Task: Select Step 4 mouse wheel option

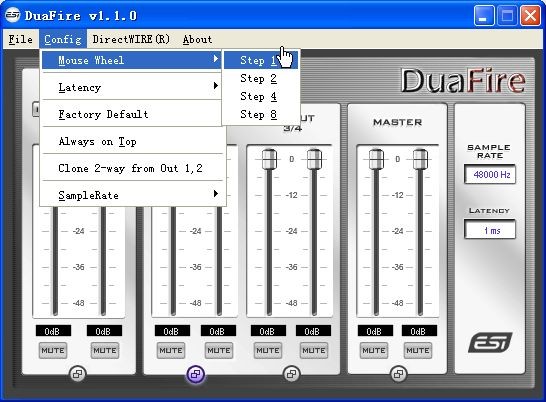Action: click(x=260, y=96)
